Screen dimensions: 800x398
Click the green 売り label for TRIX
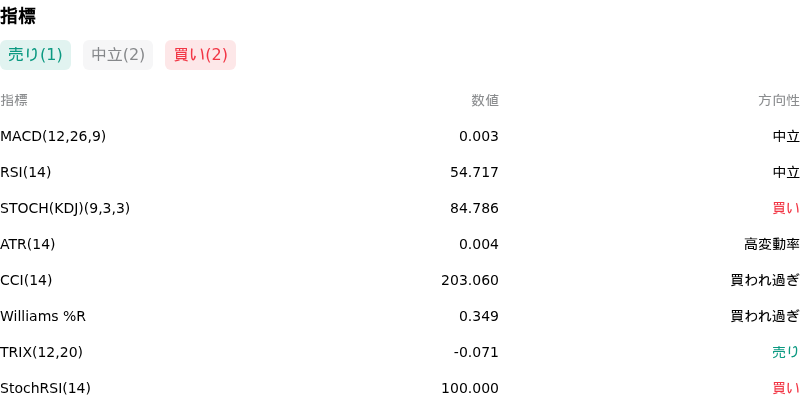(x=786, y=353)
